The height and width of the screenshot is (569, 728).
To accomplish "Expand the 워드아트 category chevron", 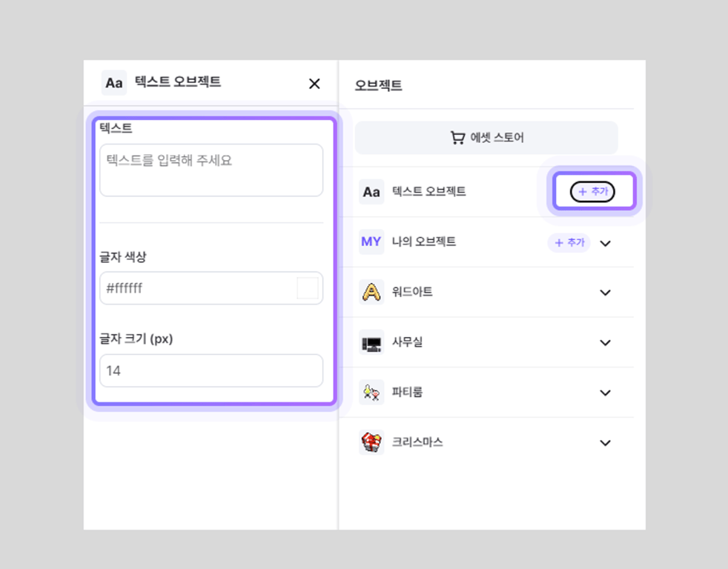I will (606, 293).
